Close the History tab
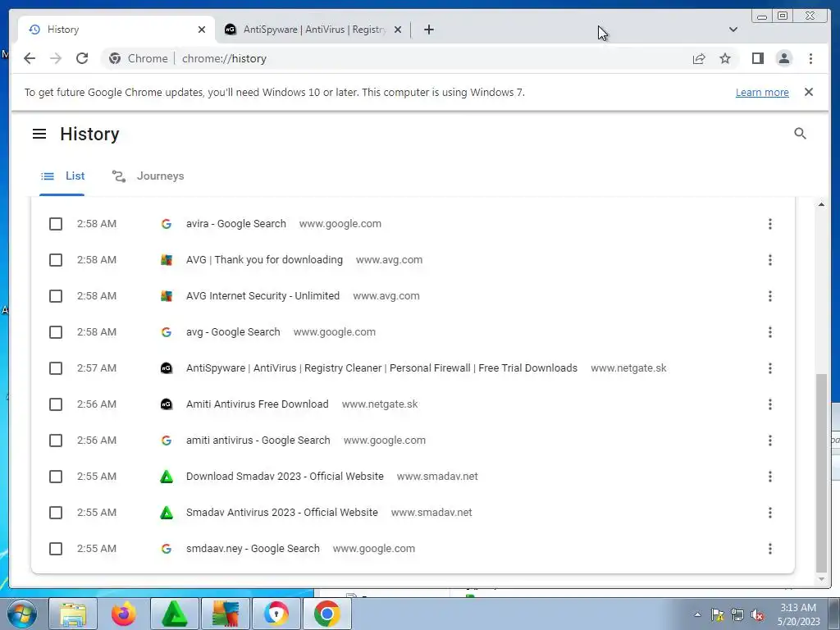840x630 pixels. [202, 30]
